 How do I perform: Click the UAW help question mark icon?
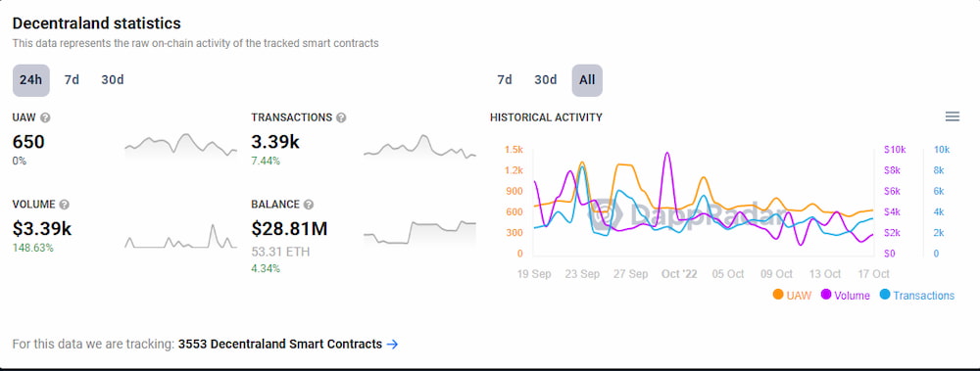coord(45,117)
